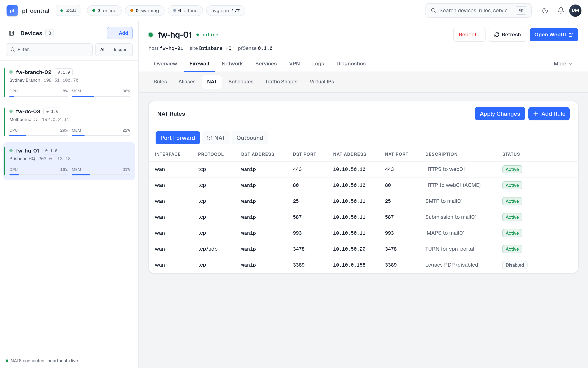Select the fw-branch-02 device card
588x368 pixels.
pos(69,83)
